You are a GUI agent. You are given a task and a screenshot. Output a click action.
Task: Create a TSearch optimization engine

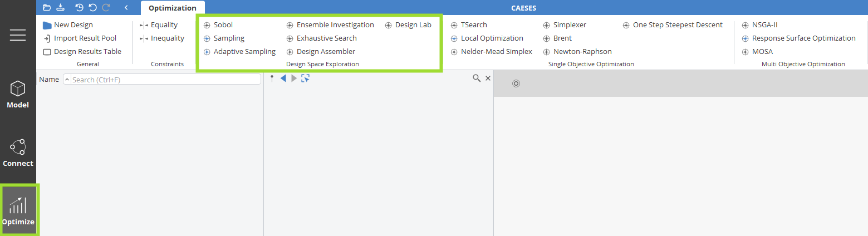469,25
